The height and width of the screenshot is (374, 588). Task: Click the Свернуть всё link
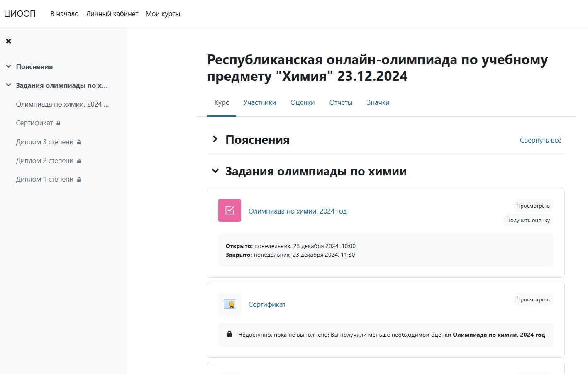540,140
